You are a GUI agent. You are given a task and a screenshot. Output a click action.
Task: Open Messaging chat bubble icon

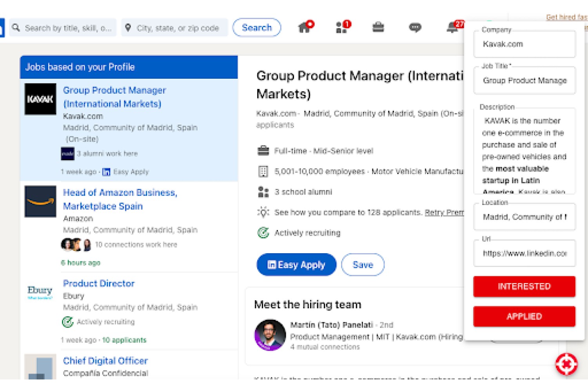(415, 27)
